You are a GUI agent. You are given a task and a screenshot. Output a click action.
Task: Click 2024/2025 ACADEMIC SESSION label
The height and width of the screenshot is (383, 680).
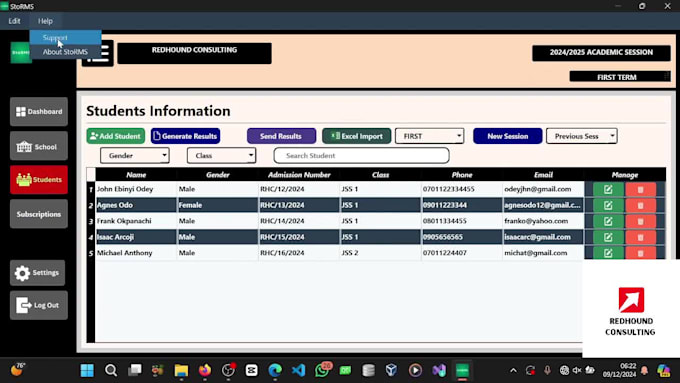(601, 52)
